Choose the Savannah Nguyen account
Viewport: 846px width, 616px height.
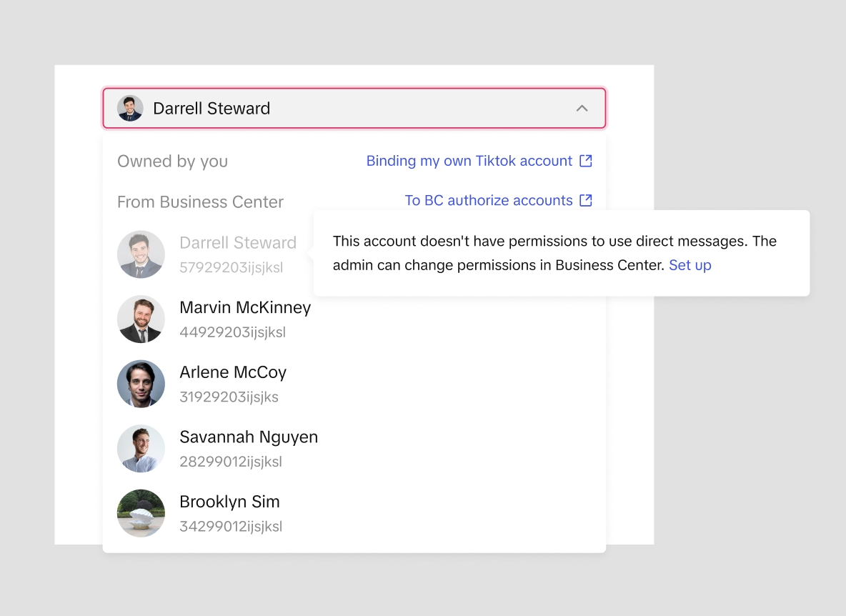click(x=354, y=449)
